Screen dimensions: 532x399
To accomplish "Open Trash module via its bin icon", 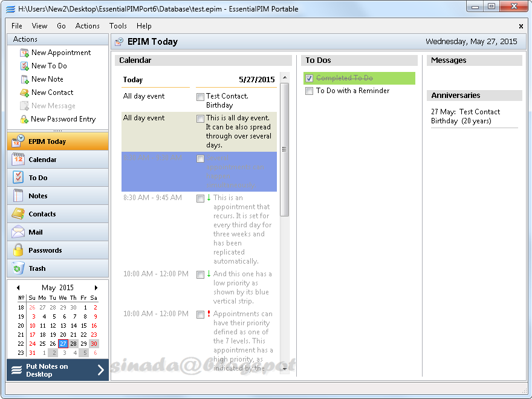I will click(18, 268).
